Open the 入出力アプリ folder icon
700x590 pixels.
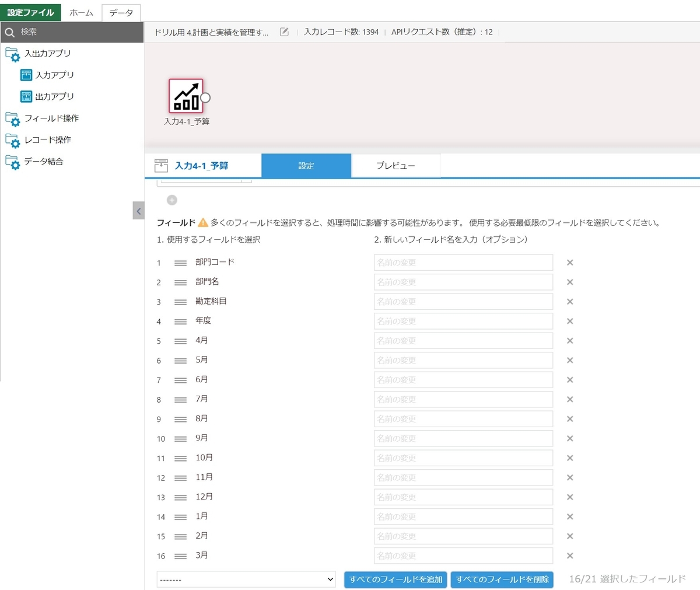click(12, 54)
